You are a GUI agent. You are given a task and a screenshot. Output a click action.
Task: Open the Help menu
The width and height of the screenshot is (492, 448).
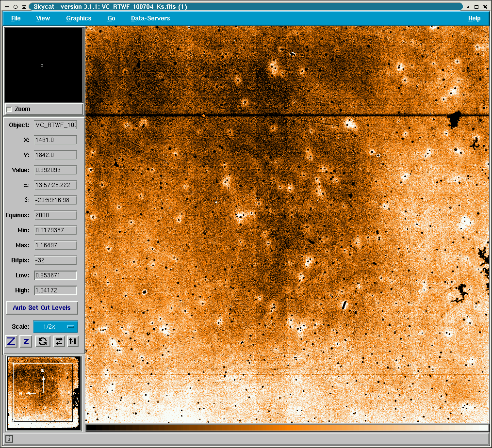click(474, 18)
